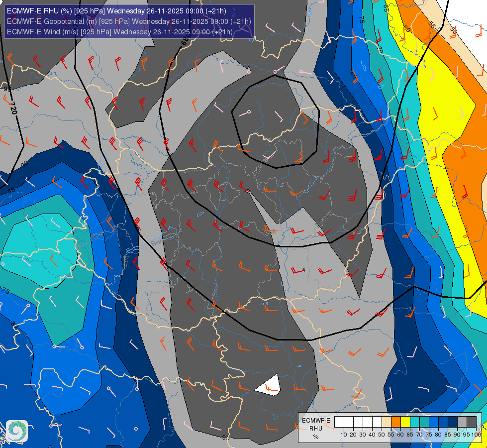Click the legend value '20'
The width and height of the screenshot is (487, 448).
click(x=353, y=435)
